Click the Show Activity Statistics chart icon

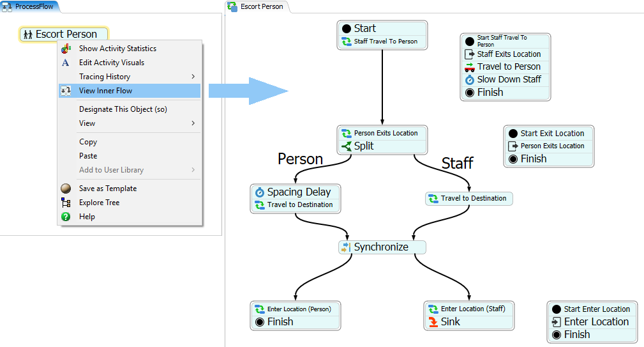click(x=65, y=49)
